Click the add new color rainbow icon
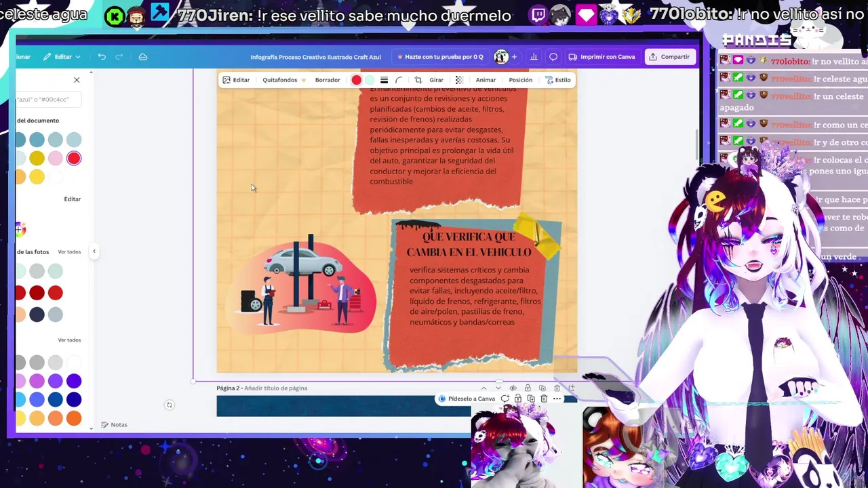Viewport: 868px width, 488px height. [x=20, y=230]
